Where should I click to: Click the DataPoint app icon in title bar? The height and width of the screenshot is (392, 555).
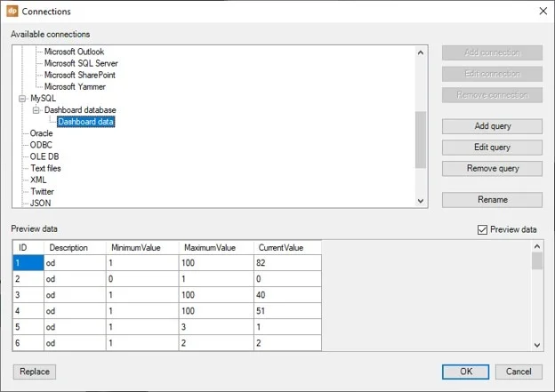(12, 11)
